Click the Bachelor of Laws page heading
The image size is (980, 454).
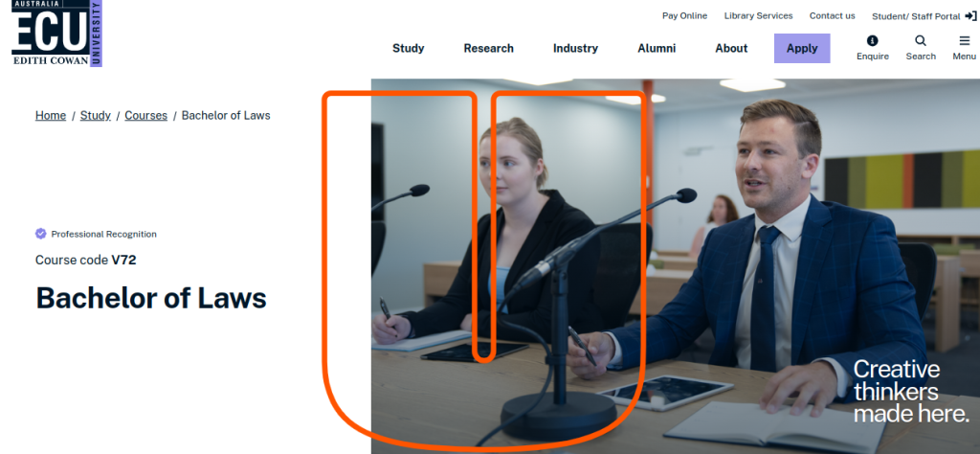pyautogui.click(x=151, y=298)
